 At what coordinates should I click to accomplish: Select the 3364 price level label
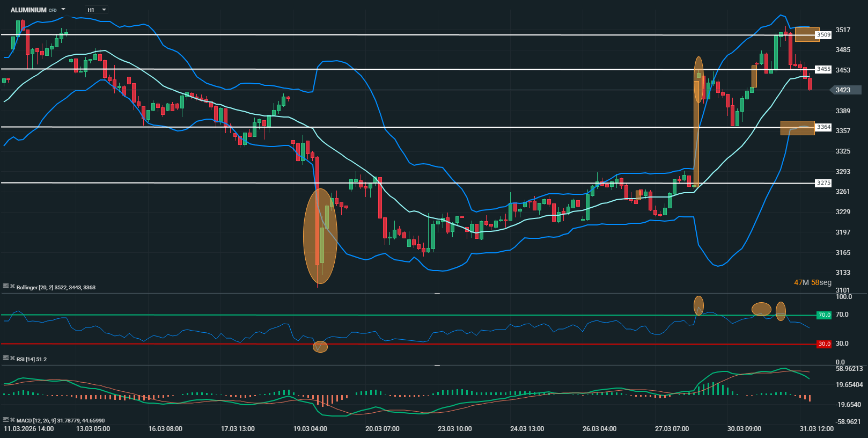(x=823, y=127)
